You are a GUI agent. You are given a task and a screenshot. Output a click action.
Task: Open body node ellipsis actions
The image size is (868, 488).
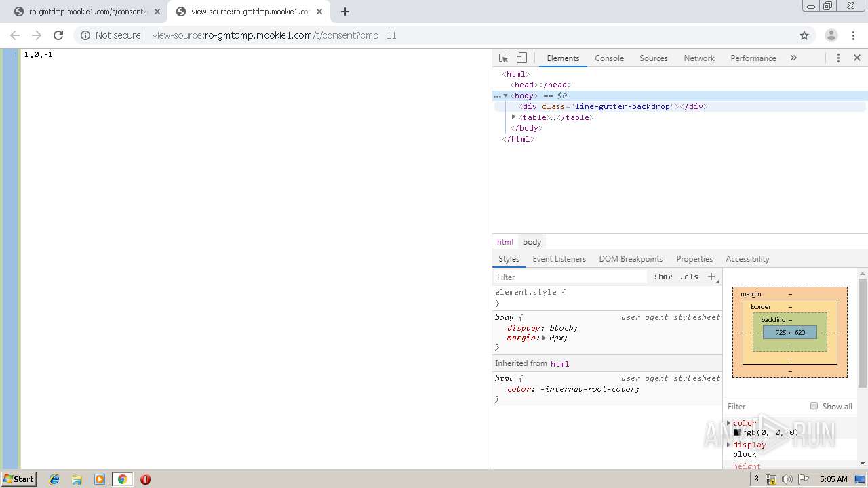(x=497, y=96)
